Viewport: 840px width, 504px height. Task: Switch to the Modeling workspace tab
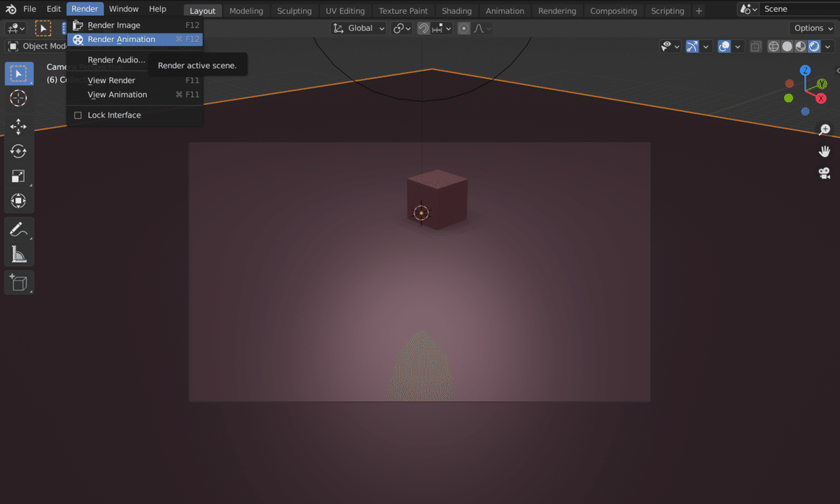246,10
